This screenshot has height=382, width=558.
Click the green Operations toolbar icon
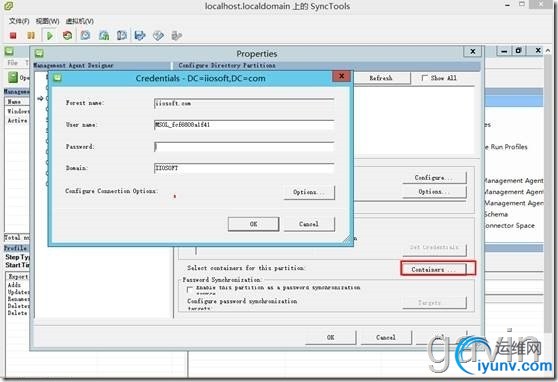(x=13, y=77)
